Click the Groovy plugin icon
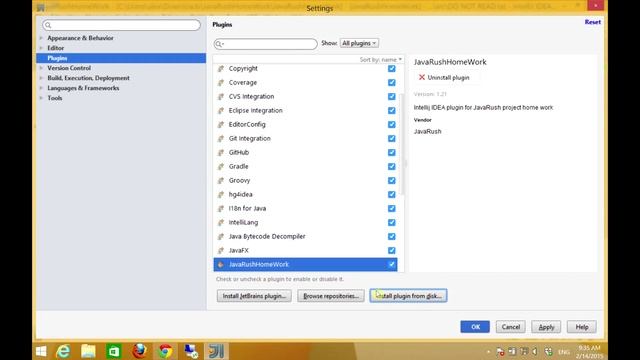The width and height of the screenshot is (640, 360). 221,180
